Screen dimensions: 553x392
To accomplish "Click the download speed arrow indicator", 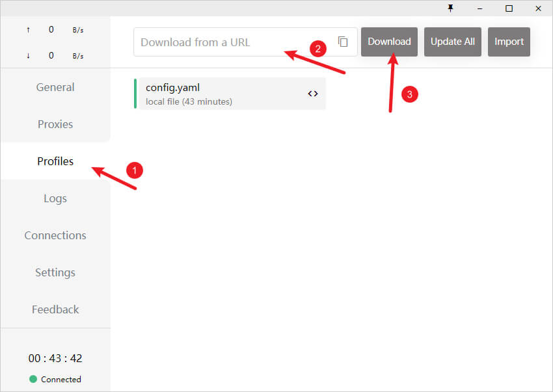I will [27, 55].
